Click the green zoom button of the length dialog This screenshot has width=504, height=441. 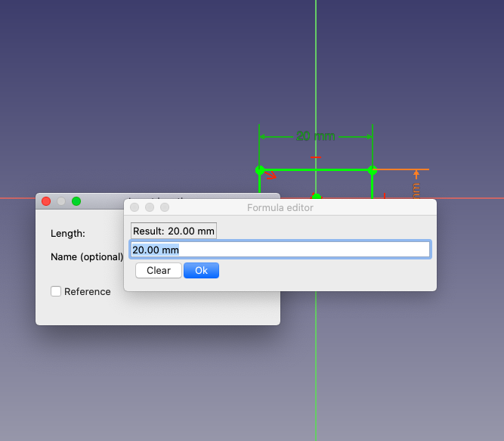pos(76,201)
